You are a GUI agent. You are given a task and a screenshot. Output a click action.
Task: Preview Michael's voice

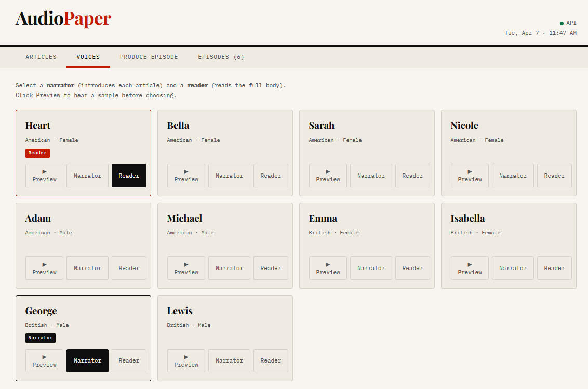point(186,268)
